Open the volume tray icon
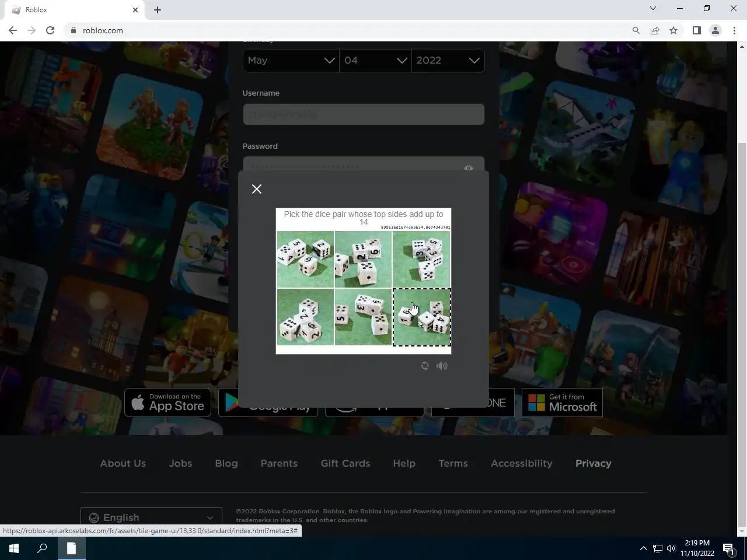 [x=671, y=548]
